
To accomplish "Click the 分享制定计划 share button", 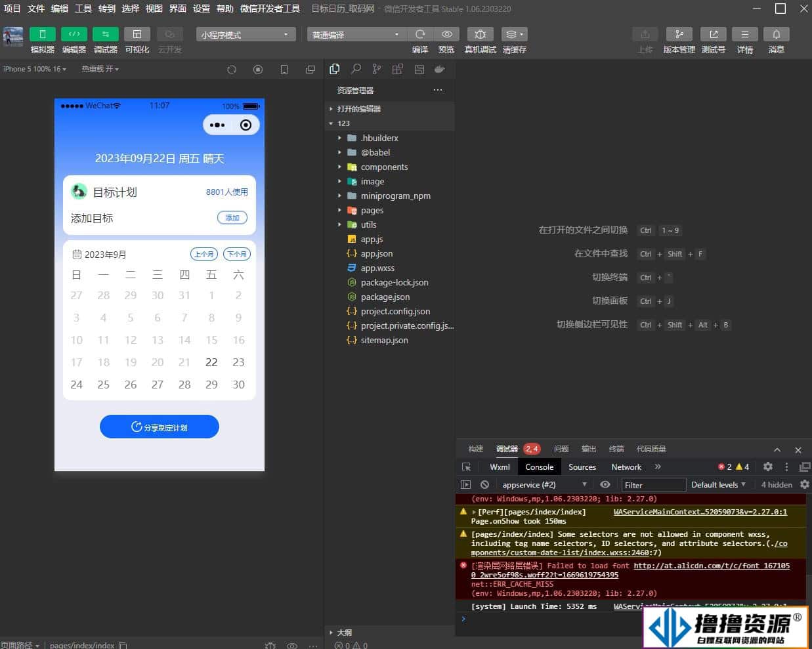I will 160,427.
